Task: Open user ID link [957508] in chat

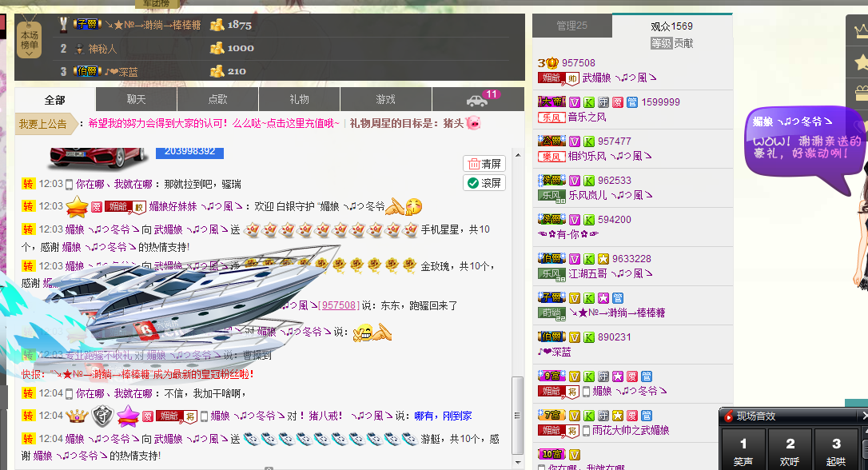Action: click(339, 305)
